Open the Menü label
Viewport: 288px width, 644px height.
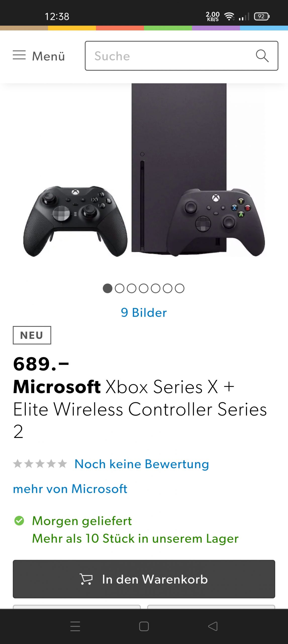[49, 56]
